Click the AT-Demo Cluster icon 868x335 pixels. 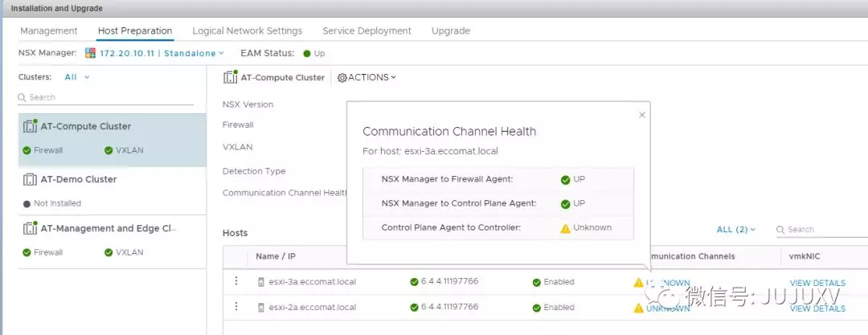pyautogui.click(x=30, y=179)
